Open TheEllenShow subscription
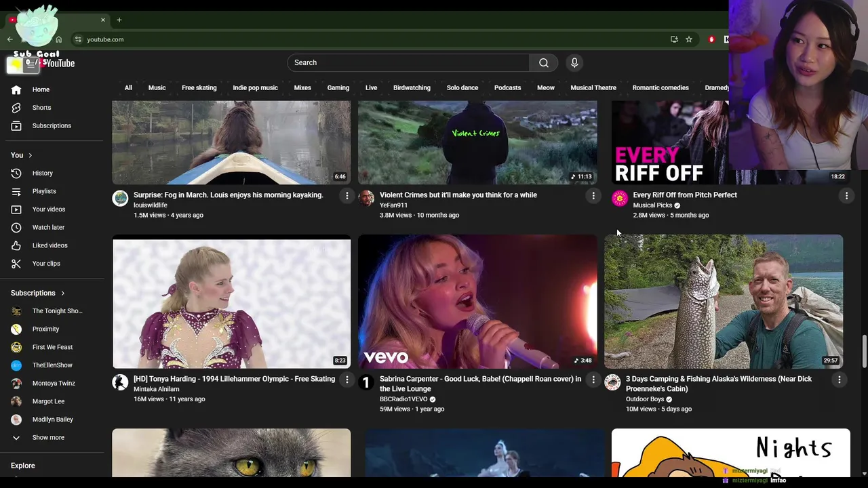 [x=52, y=365]
